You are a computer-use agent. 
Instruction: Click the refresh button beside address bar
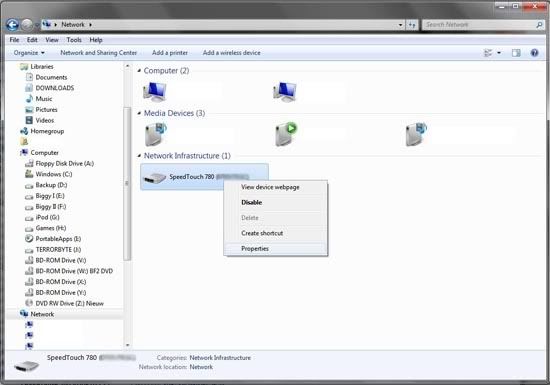click(x=412, y=25)
